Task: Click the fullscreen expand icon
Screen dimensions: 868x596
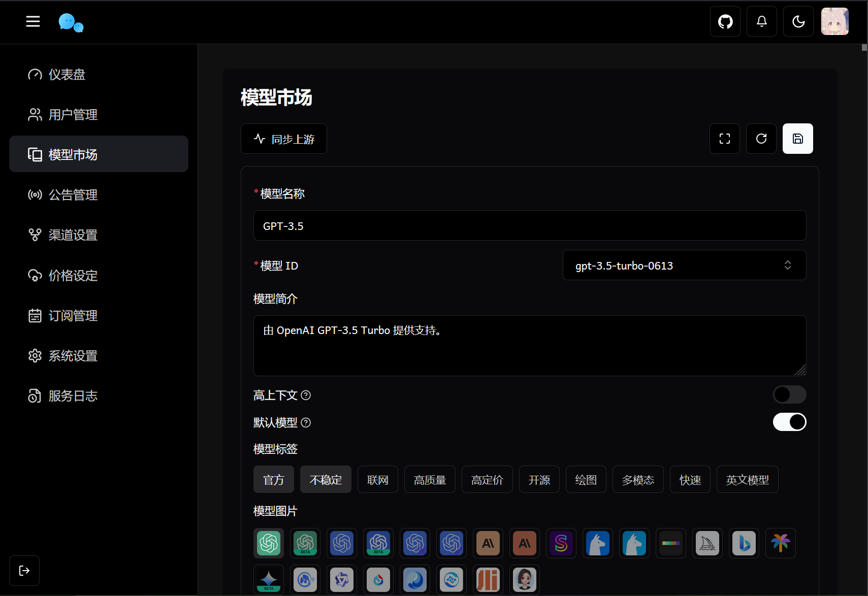Action: pos(725,139)
